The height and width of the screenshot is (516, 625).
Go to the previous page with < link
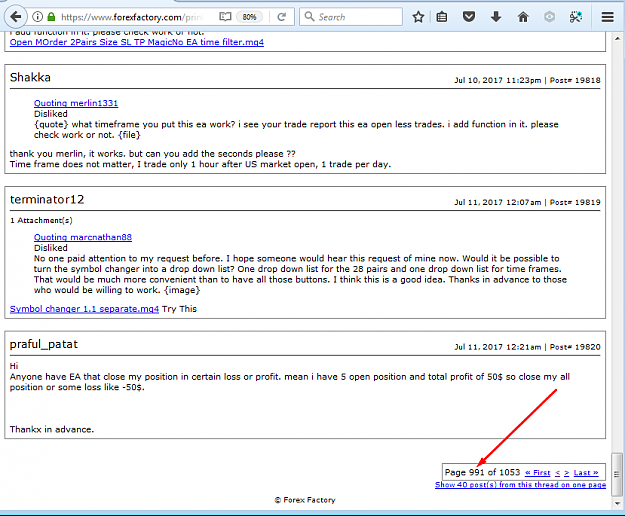558,473
